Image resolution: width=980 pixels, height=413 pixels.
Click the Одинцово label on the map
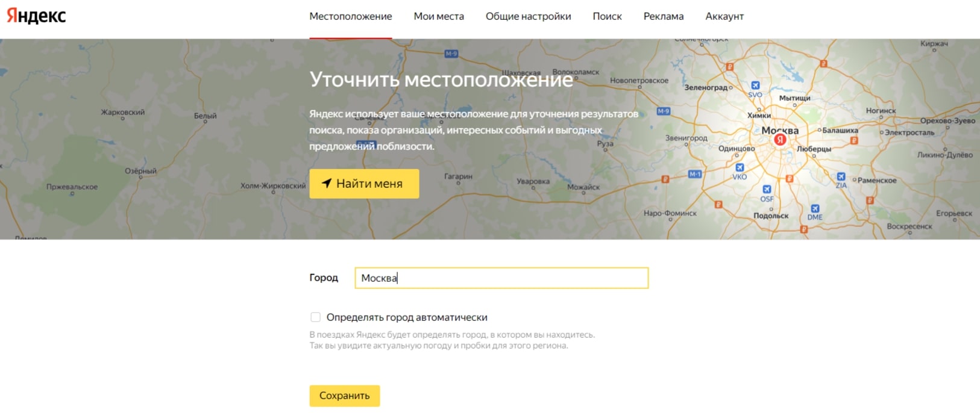point(737,148)
